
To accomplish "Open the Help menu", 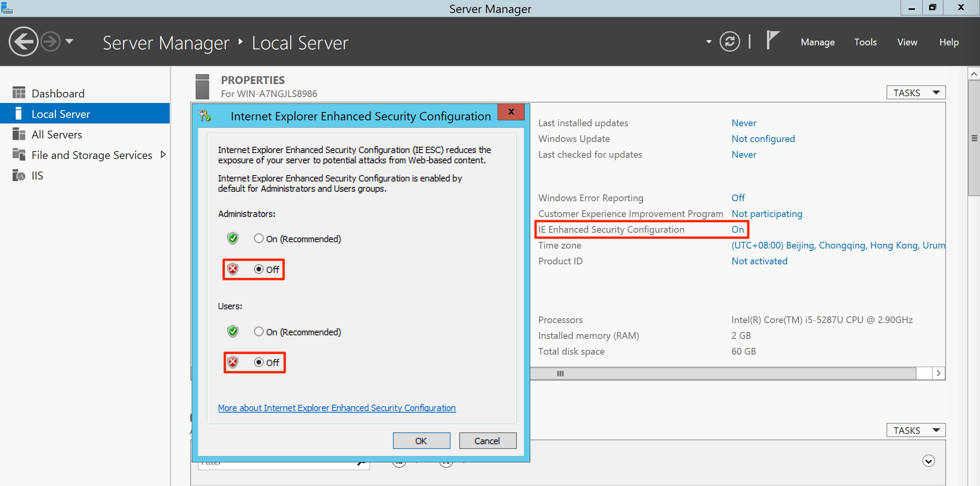I will (949, 42).
